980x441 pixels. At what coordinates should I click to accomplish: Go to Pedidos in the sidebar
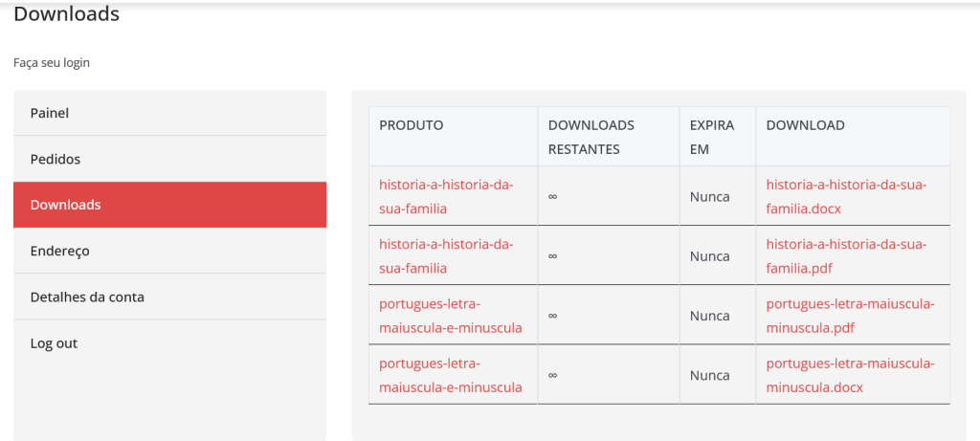56,159
